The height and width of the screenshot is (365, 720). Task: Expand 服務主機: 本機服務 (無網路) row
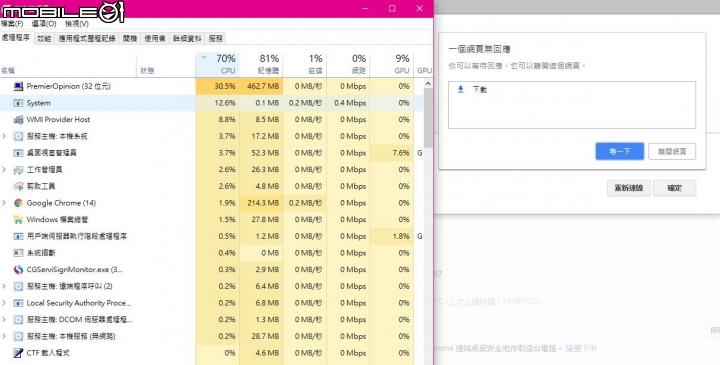[4, 336]
